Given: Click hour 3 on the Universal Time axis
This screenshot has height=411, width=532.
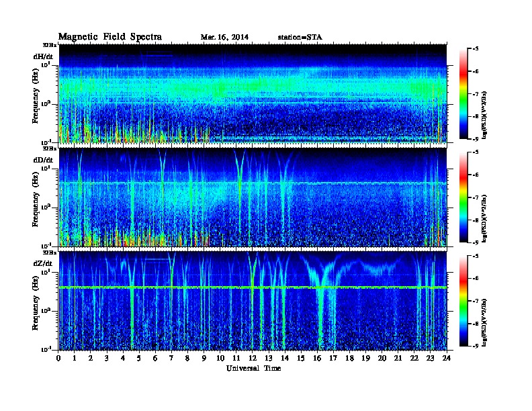Looking at the screenshot, I should 107,358.
